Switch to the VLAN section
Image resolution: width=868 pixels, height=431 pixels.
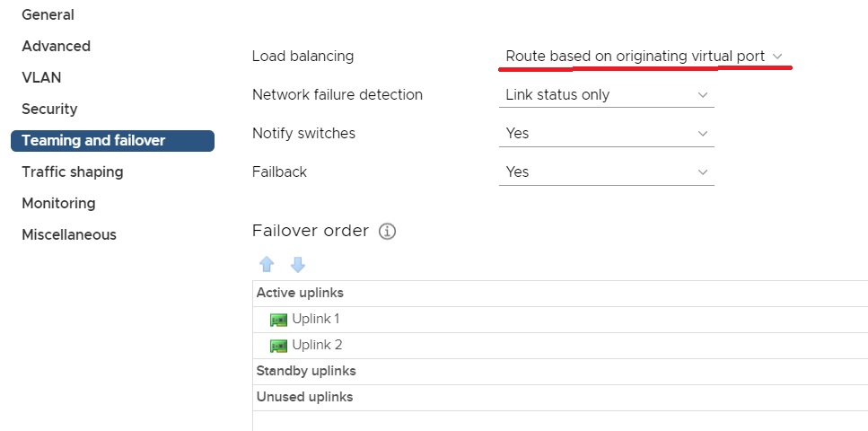pyautogui.click(x=41, y=77)
